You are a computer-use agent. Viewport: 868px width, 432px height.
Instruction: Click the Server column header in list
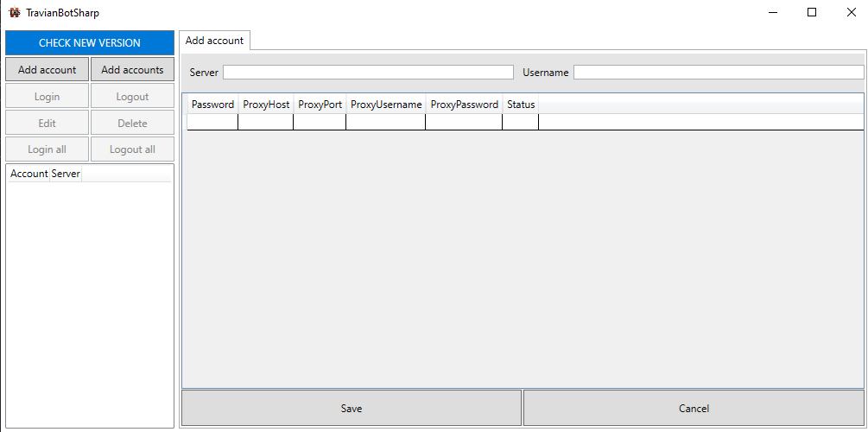tap(66, 174)
